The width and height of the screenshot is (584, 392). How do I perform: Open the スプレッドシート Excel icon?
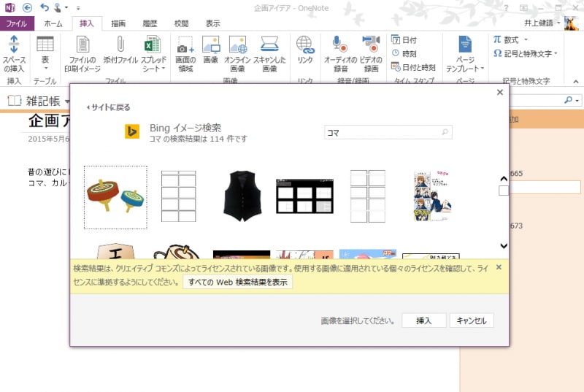click(153, 44)
